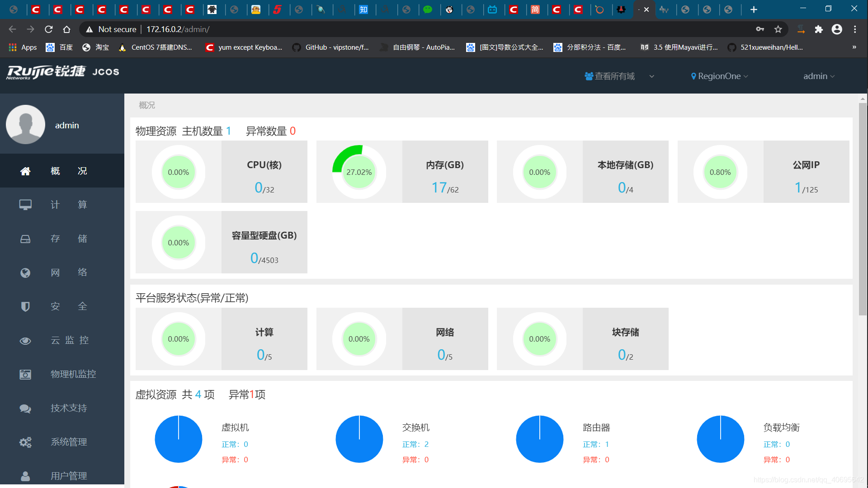The height and width of the screenshot is (488, 868).
Task: Click the disk icon for 存储
Action: [x=25, y=239]
